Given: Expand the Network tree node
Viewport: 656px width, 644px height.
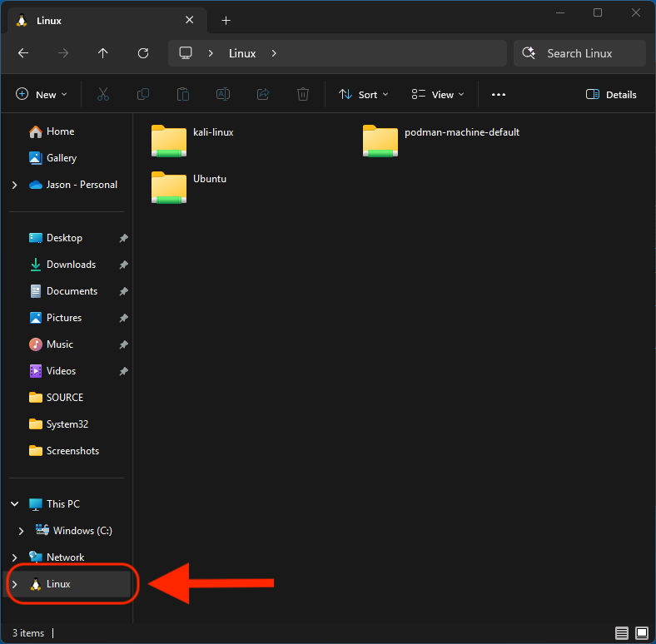Looking at the screenshot, I should [15, 557].
